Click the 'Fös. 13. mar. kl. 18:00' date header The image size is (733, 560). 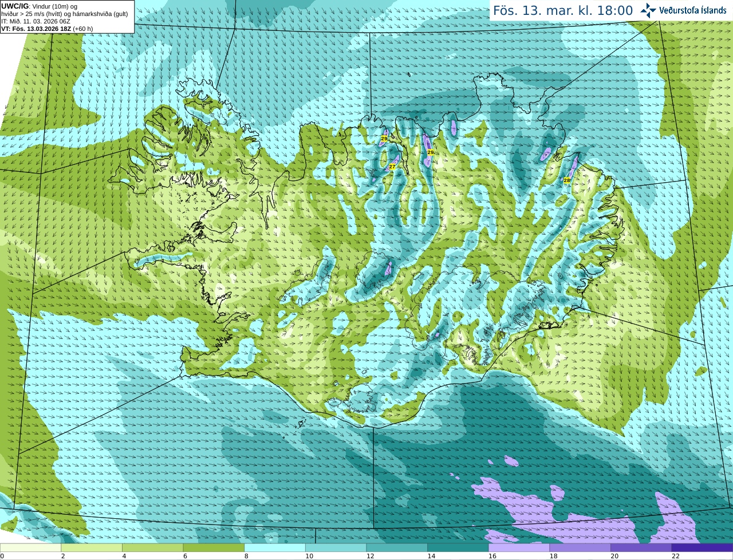pyautogui.click(x=563, y=11)
